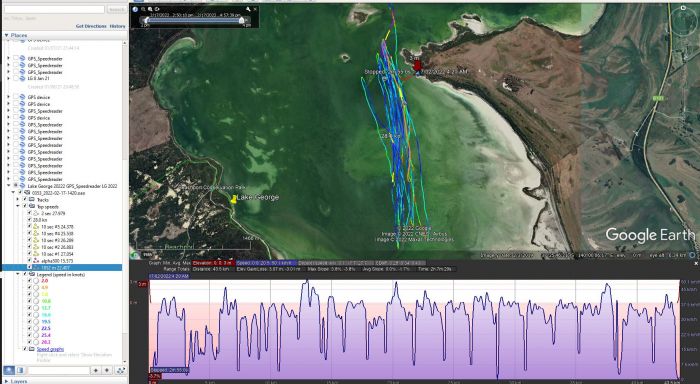Click in the search input field

(x=54, y=9)
